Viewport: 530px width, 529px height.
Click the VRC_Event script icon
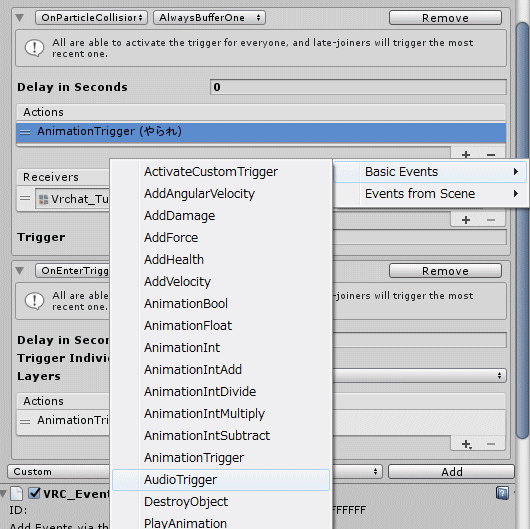(17, 494)
